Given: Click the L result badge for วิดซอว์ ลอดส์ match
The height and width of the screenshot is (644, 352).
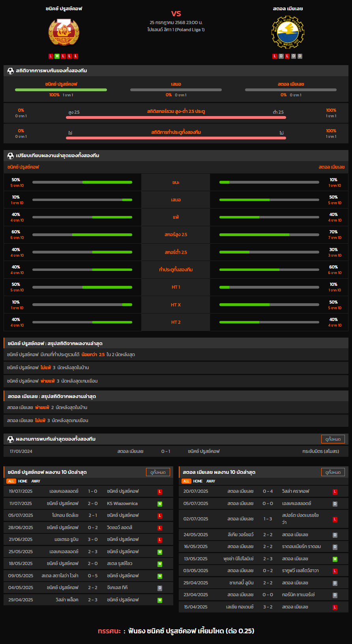Looking at the screenshot, I should [160, 528].
